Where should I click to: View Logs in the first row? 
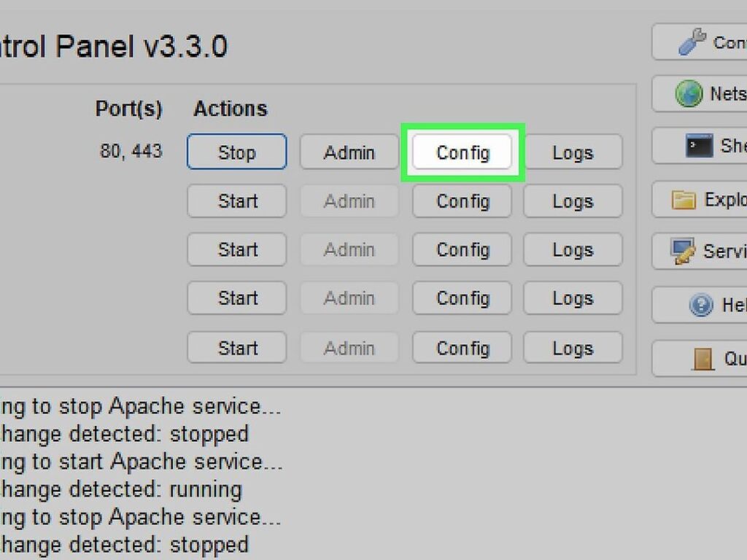573,152
